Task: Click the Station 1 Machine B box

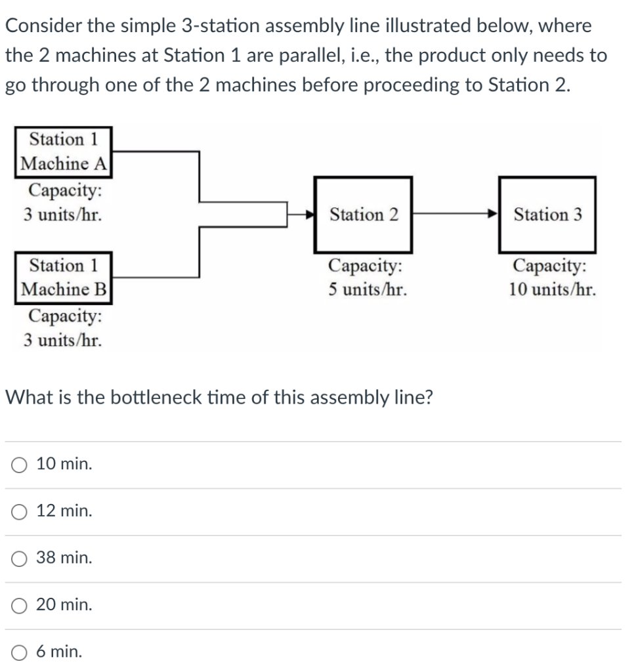Action: coord(64,278)
